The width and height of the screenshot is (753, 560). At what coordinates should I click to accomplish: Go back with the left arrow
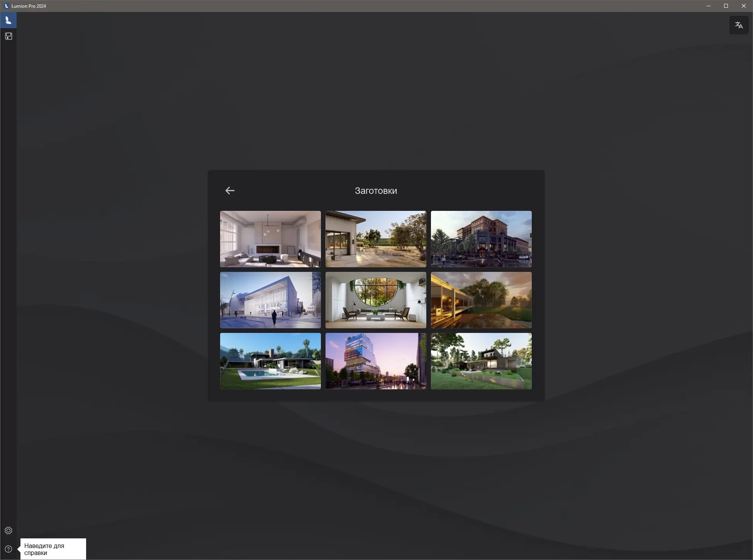pyautogui.click(x=230, y=190)
